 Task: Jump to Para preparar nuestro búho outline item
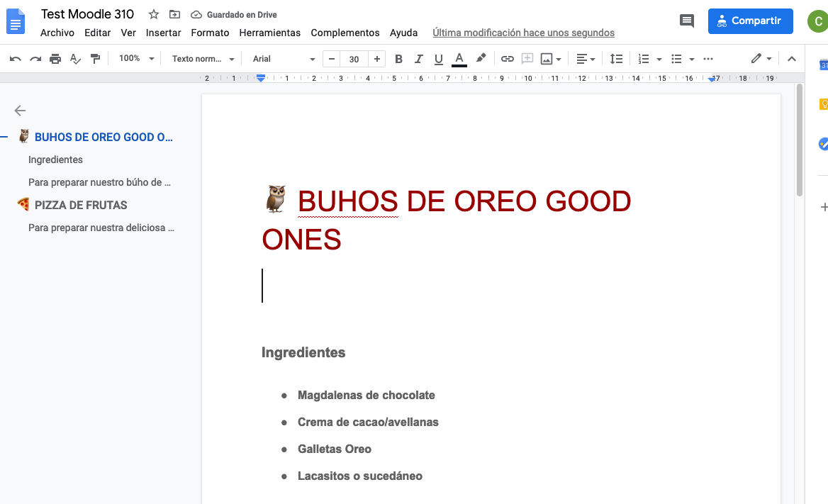99,182
